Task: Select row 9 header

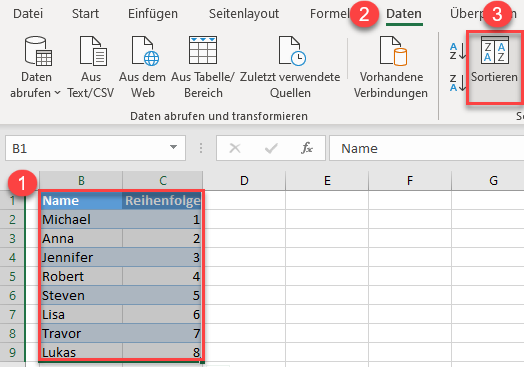Action: pos(12,352)
